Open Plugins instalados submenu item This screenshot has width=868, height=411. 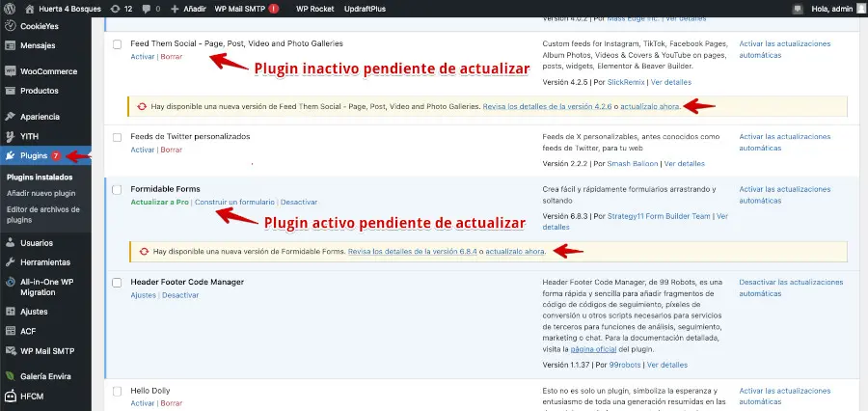[x=40, y=178]
